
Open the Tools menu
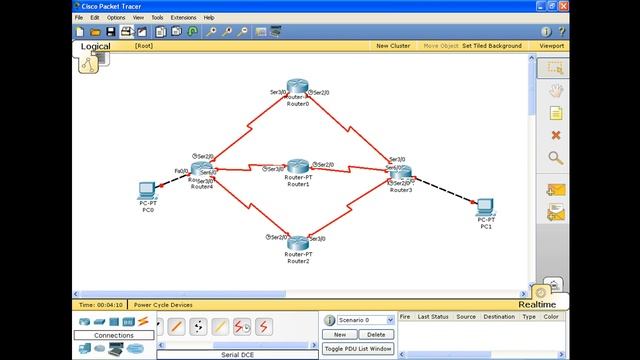(157, 18)
